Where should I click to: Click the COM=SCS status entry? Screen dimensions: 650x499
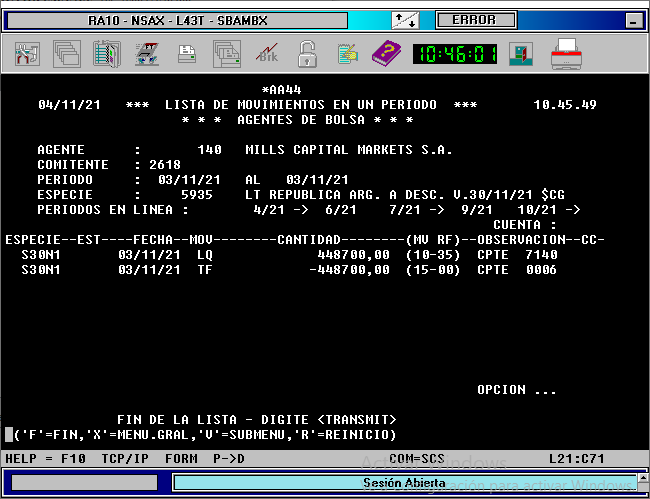[x=417, y=459]
